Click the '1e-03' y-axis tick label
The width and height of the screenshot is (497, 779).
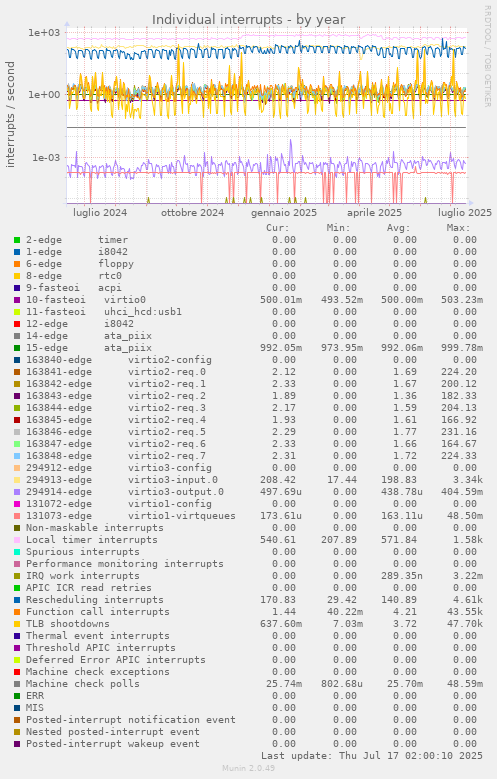(46, 157)
